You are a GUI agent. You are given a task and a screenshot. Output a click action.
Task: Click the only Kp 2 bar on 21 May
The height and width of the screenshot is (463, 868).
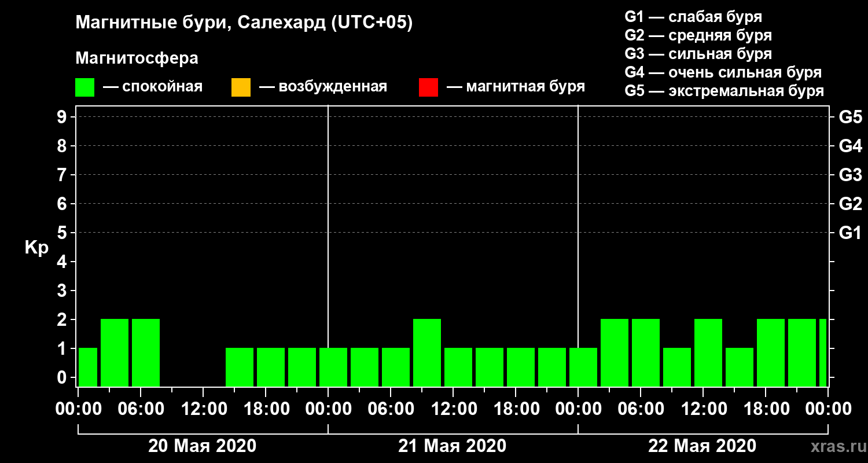[x=427, y=352]
